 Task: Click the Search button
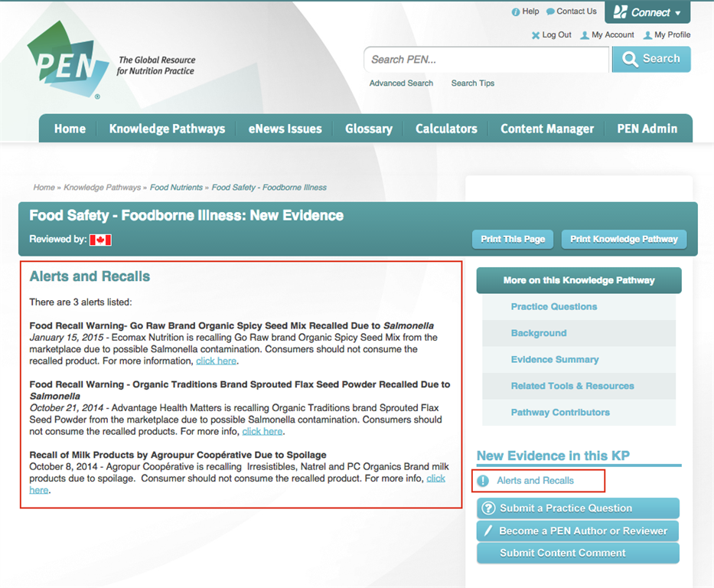pyautogui.click(x=651, y=59)
